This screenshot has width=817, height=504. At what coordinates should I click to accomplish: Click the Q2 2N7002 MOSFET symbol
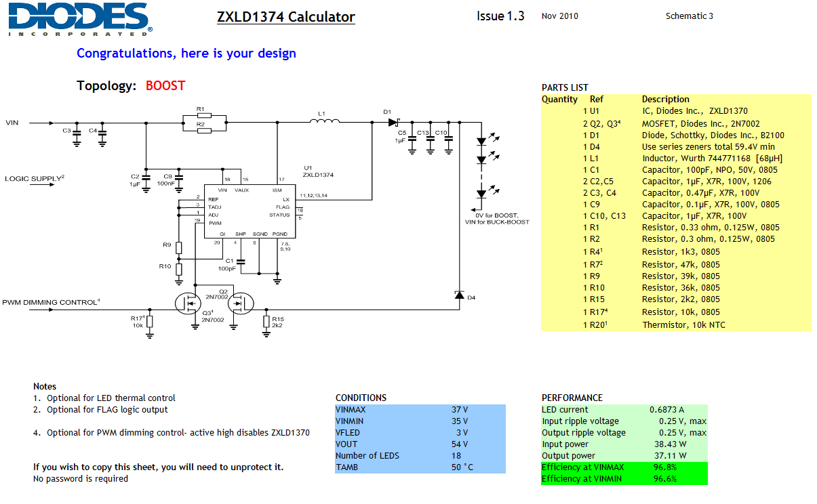240,304
